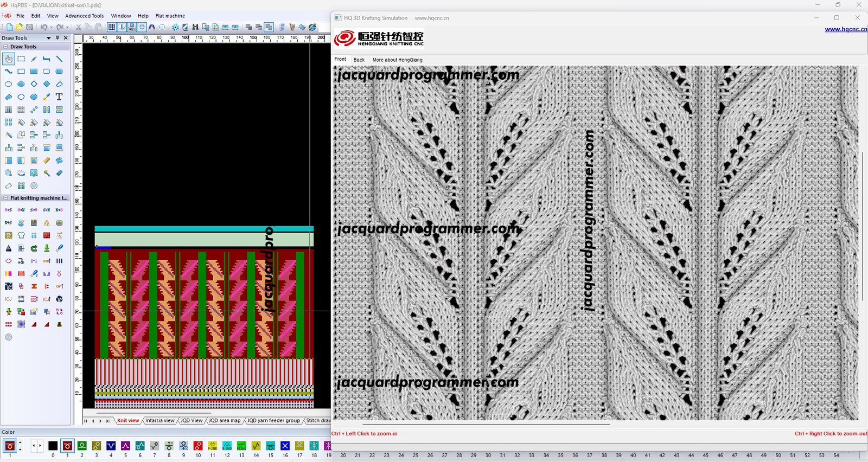Toggle the info display button in toolbar
This screenshot has height=462, width=868.
pyautogui.click(x=122, y=27)
